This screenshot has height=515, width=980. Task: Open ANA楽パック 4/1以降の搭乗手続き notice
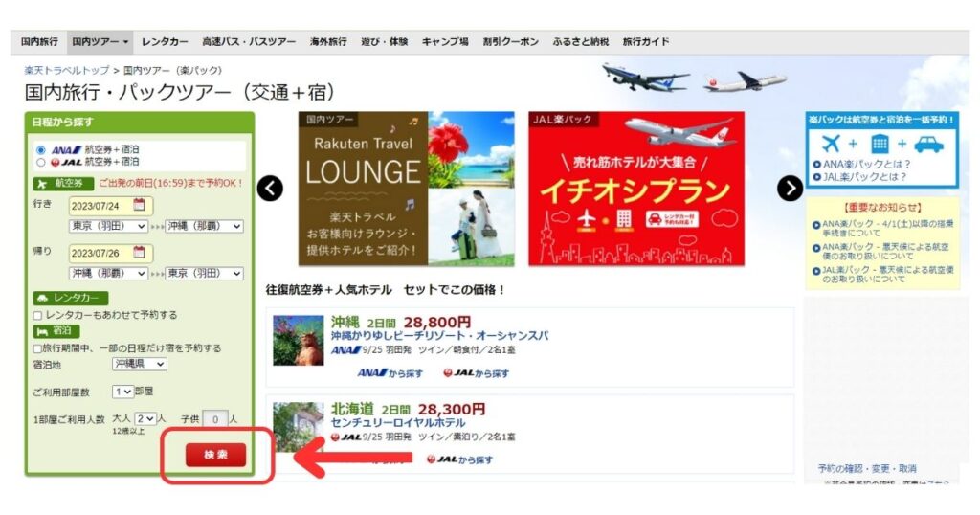pyautogui.click(x=887, y=228)
